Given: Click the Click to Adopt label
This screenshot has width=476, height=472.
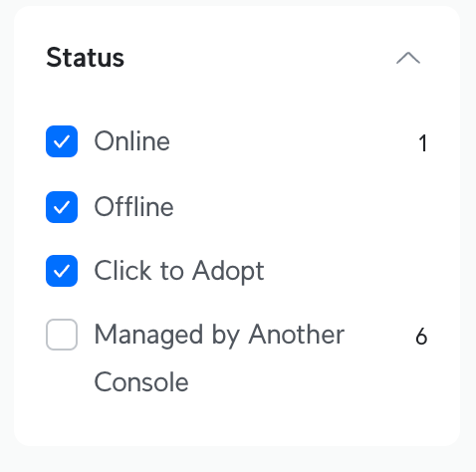Looking at the screenshot, I should click(179, 272).
